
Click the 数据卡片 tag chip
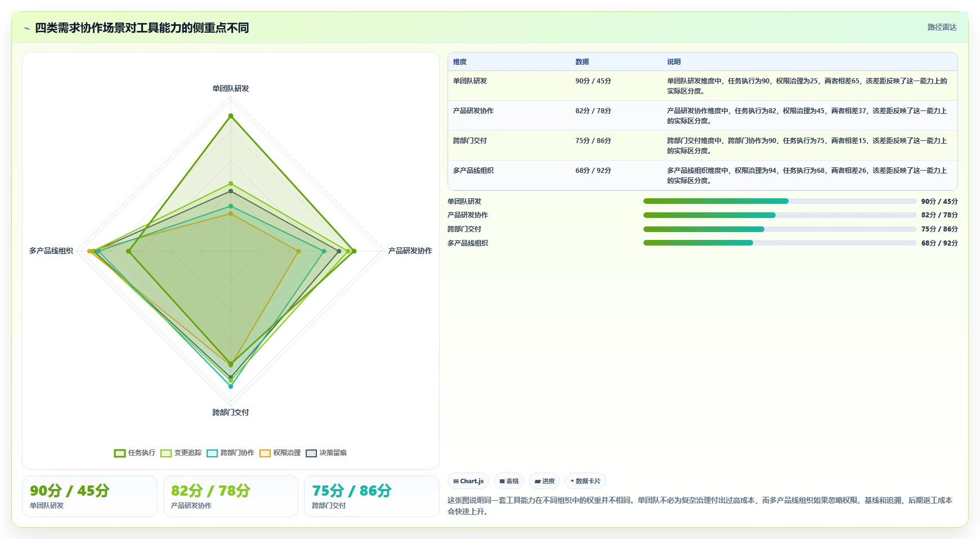point(585,481)
